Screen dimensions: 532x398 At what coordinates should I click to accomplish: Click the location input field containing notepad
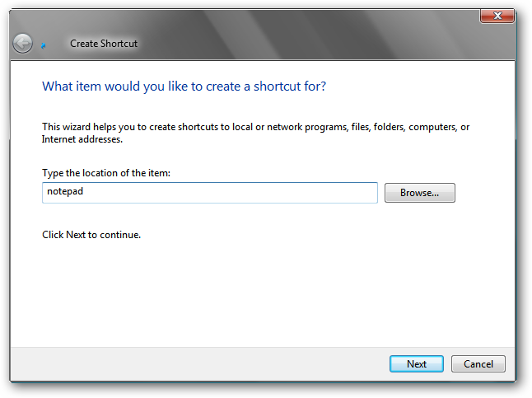tap(210, 193)
